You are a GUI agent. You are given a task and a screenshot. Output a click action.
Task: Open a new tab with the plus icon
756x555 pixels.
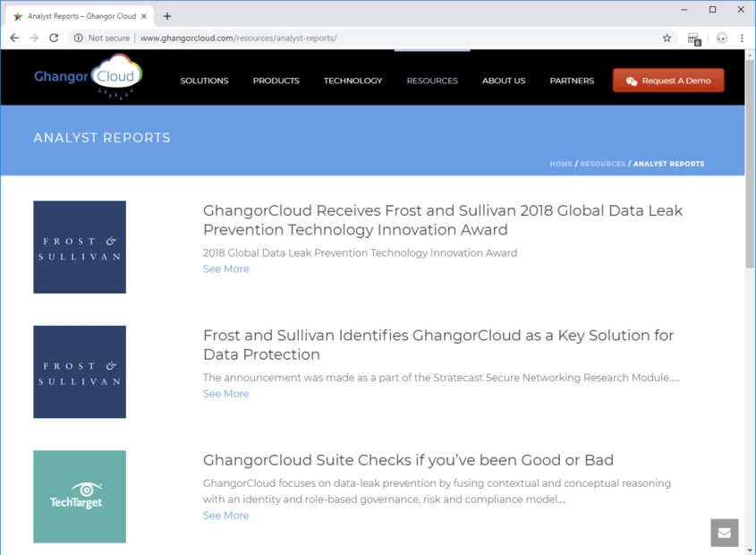(x=167, y=16)
